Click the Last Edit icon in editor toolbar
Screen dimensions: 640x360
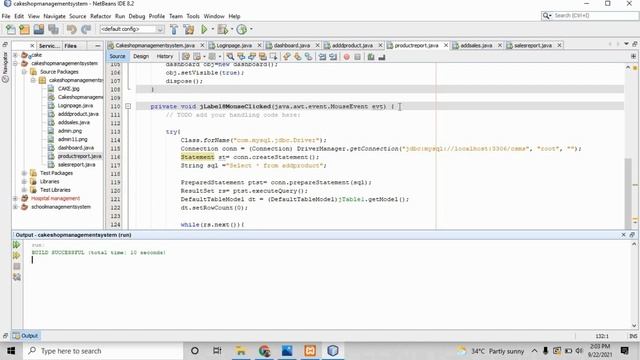tap(186, 57)
